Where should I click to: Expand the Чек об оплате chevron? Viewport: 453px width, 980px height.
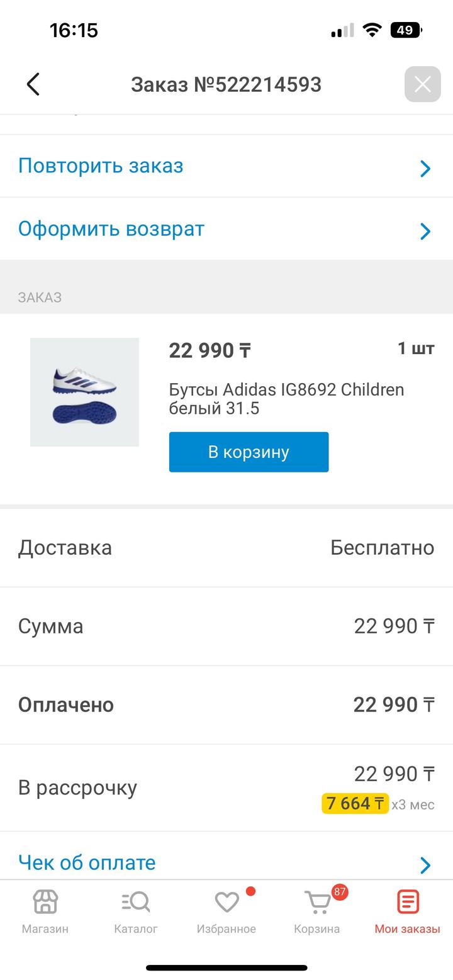425,865
